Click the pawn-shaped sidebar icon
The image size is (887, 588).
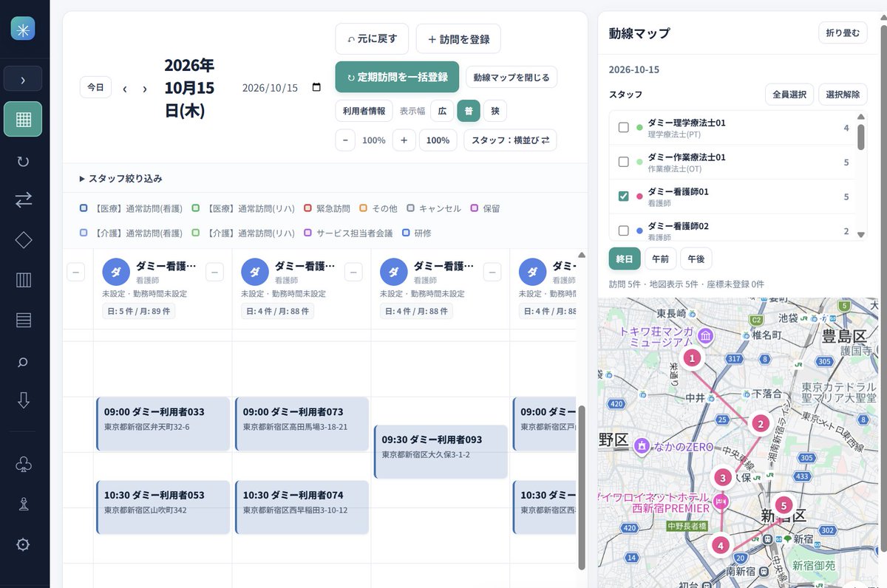pyautogui.click(x=23, y=504)
